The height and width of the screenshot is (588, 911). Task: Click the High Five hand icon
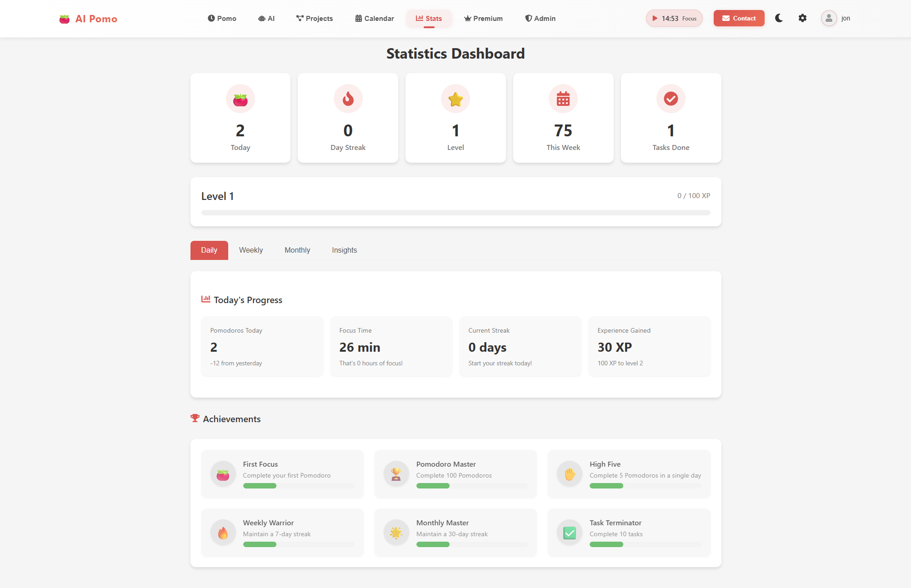tap(570, 474)
